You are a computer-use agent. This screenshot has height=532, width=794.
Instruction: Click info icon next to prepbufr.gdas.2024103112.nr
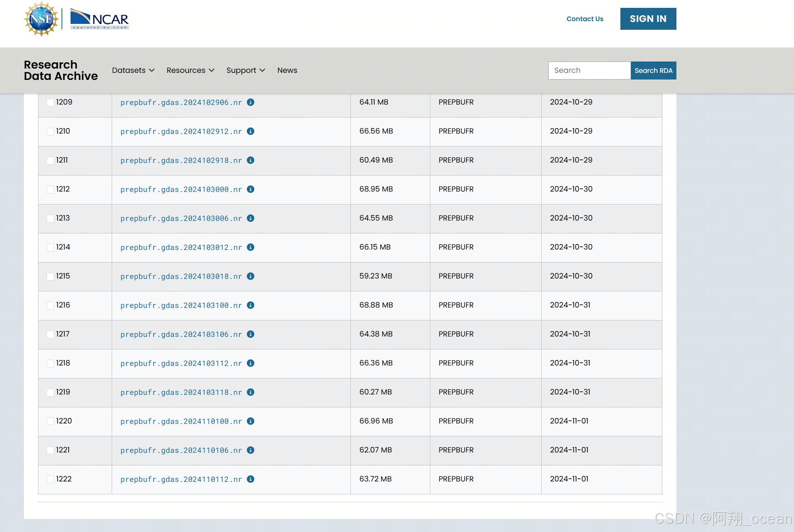click(x=250, y=363)
